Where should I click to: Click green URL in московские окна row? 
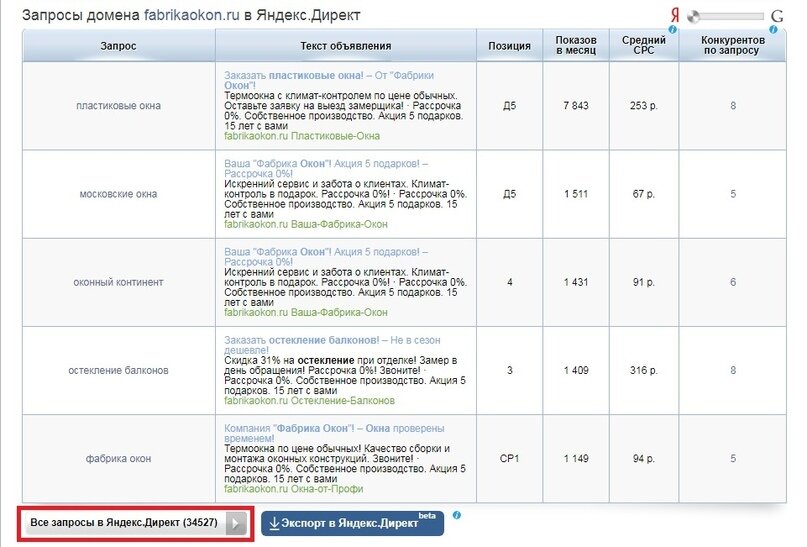pos(306,224)
